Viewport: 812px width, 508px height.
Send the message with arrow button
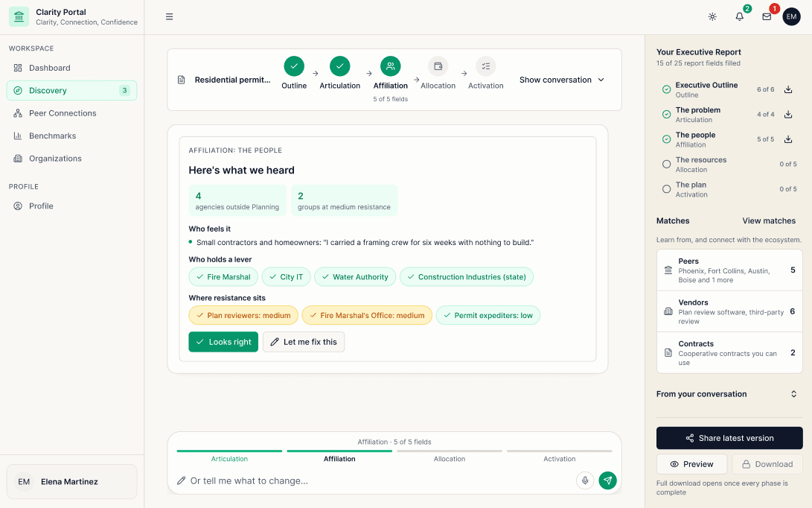(x=608, y=480)
